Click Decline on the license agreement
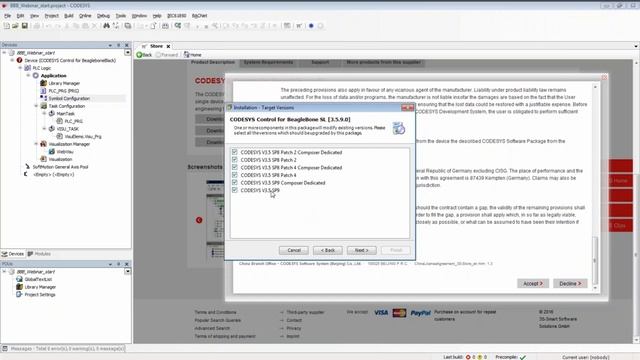The height and width of the screenshot is (360, 640). coord(570,283)
